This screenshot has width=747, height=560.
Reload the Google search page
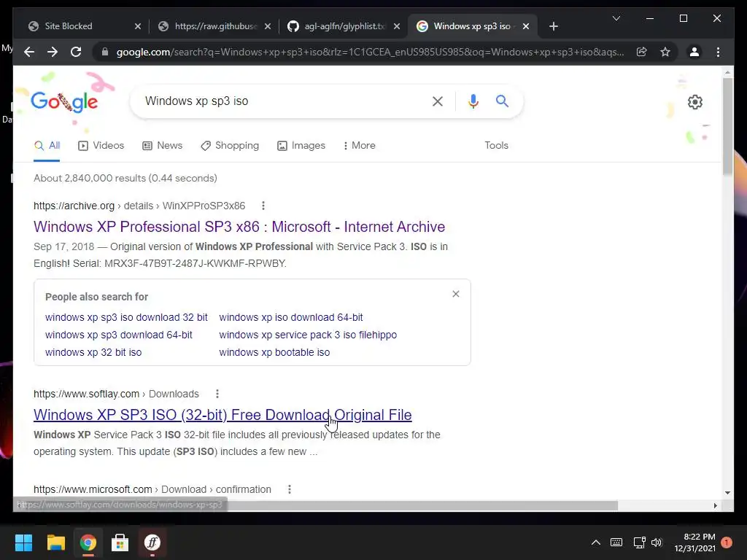click(76, 52)
